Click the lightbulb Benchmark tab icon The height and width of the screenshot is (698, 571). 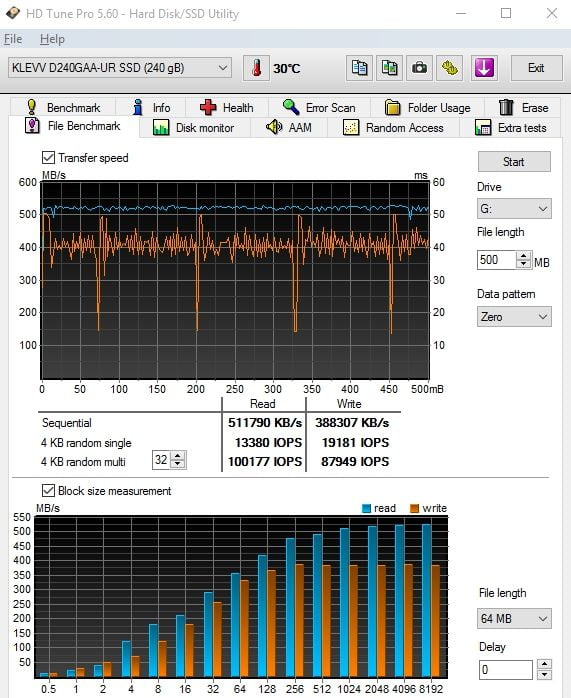pos(32,107)
